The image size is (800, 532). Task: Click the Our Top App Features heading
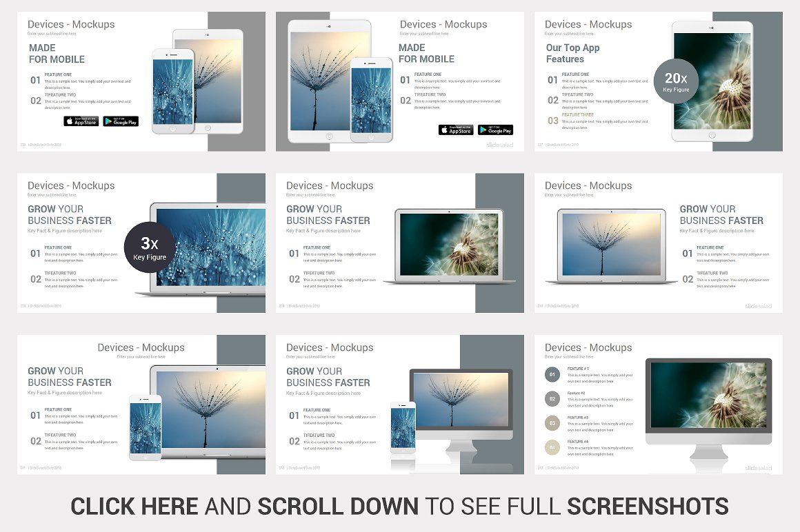coord(572,53)
